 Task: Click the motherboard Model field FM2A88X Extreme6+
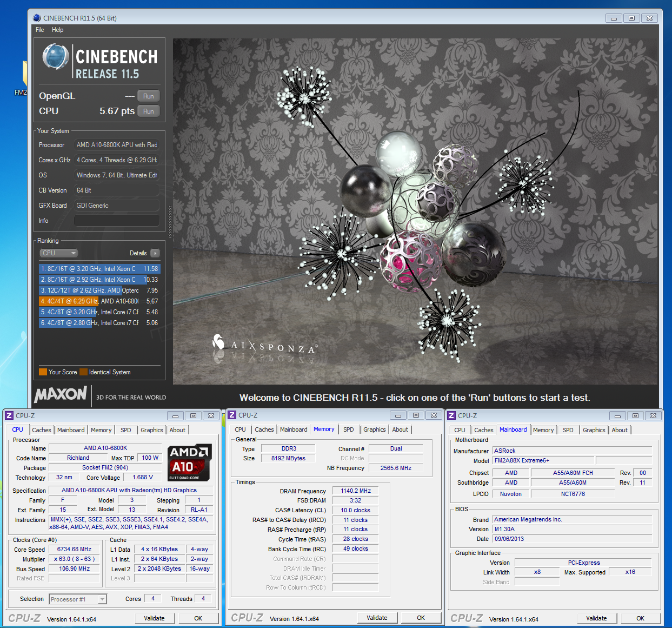point(543,460)
